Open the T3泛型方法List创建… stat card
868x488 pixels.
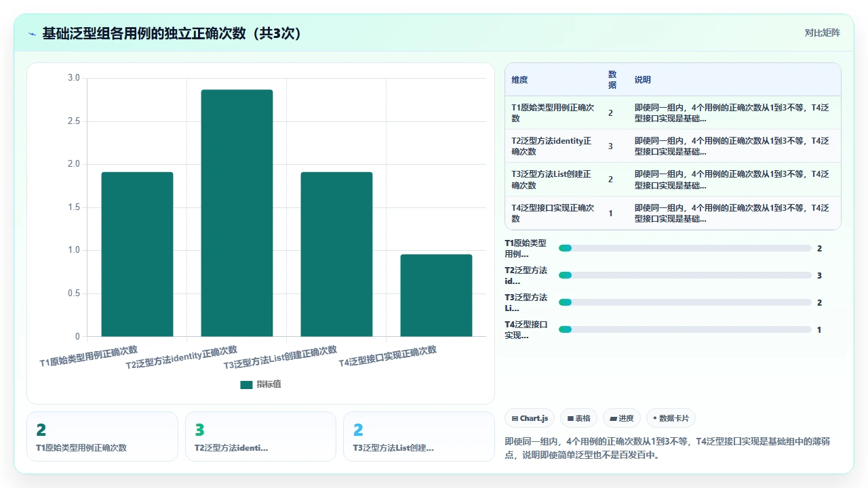(x=419, y=436)
